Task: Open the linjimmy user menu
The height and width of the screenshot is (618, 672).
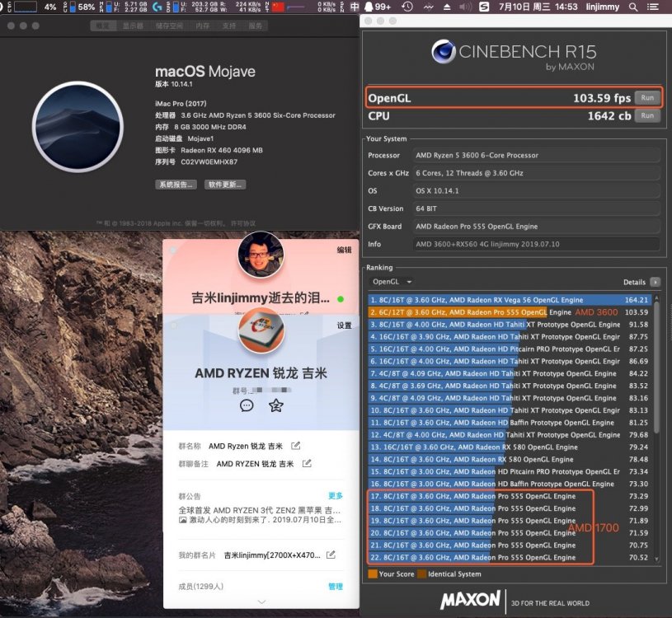Action: tap(602, 7)
